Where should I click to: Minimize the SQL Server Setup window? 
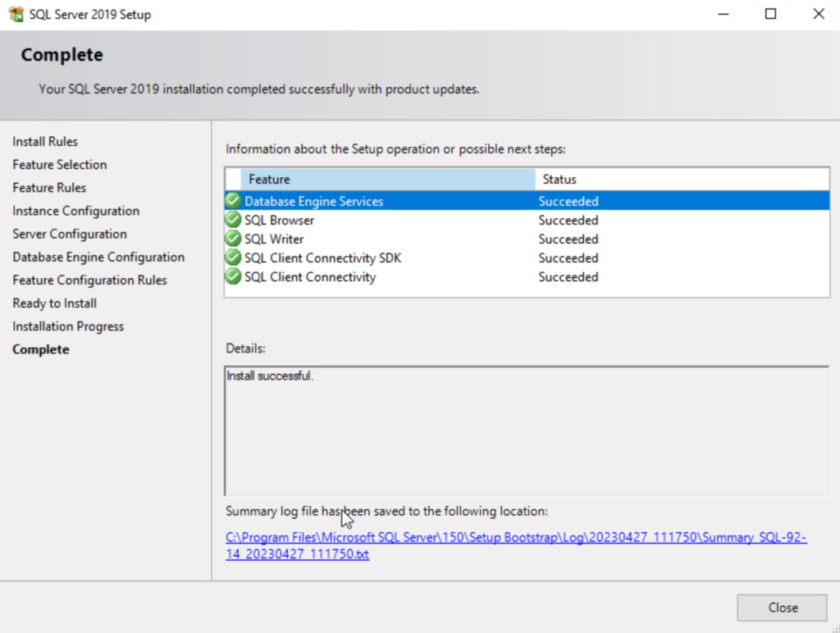coord(723,14)
